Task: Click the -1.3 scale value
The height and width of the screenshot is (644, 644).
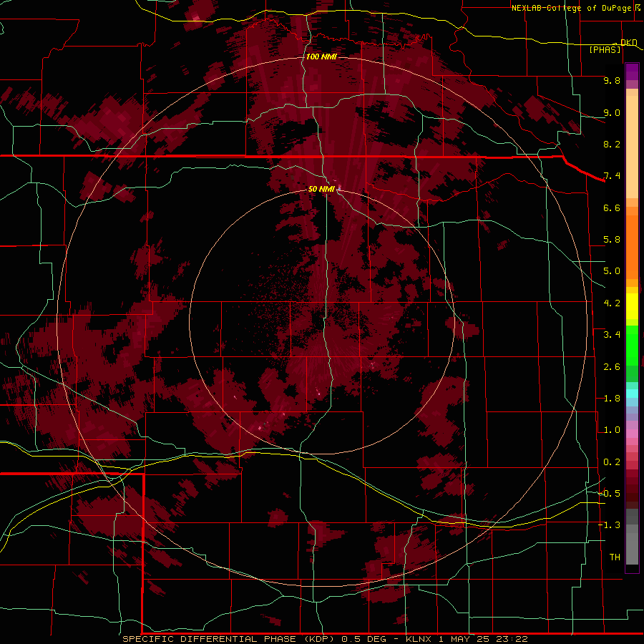Action: (610, 525)
